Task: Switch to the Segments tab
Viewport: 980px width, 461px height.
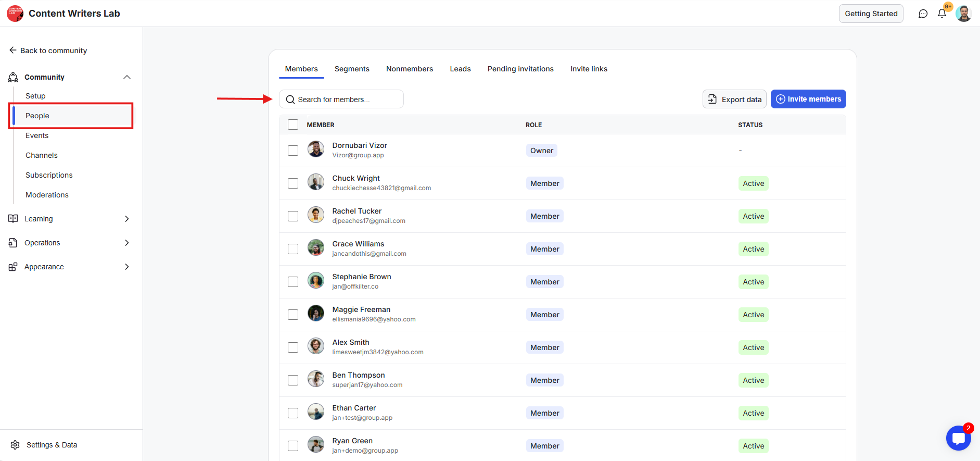Action: (x=352, y=69)
